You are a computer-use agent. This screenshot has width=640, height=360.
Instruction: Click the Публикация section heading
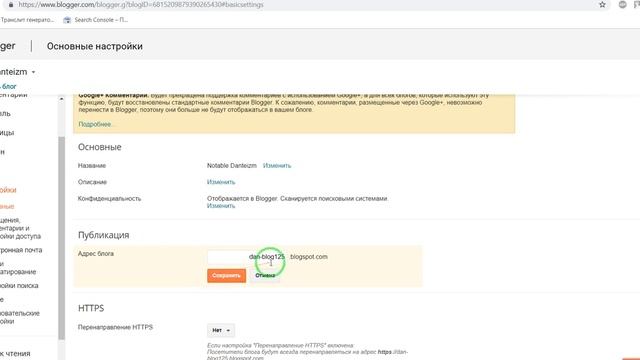tap(103, 235)
